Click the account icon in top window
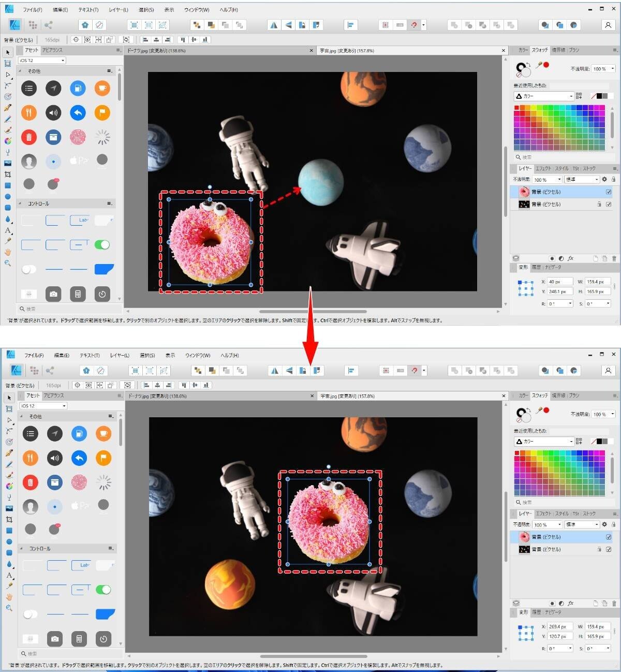The width and height of the screenshot is (621, 672). (x=608, y=25)
